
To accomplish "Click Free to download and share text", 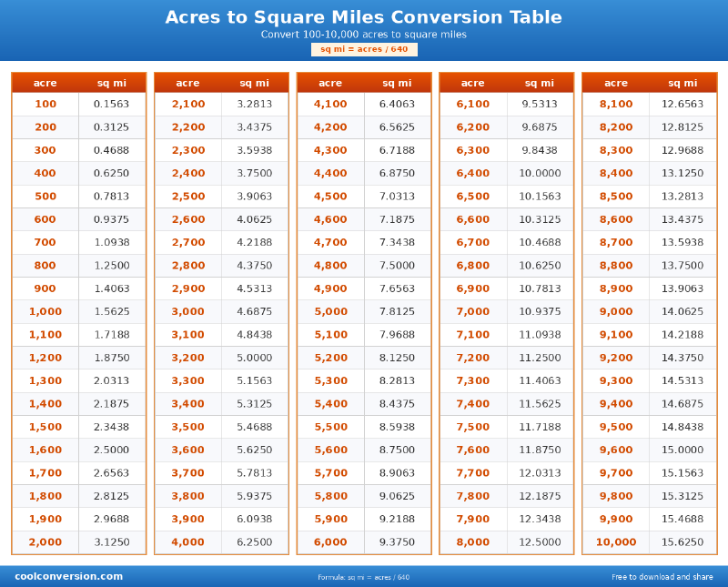I will (x=662, y=577).
